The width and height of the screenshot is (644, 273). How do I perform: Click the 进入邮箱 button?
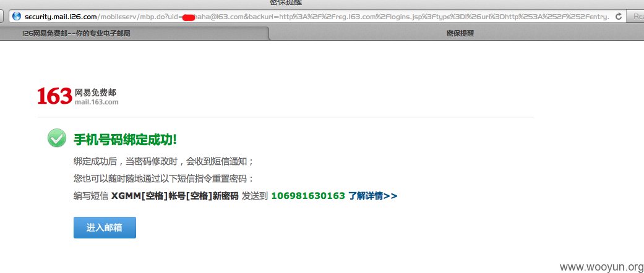click(105, 227)
